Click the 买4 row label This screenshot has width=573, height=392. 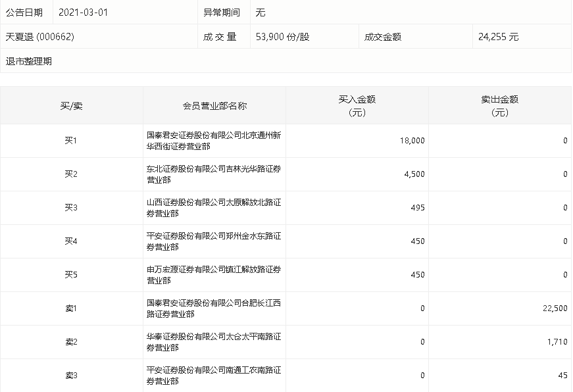[71, 241]
